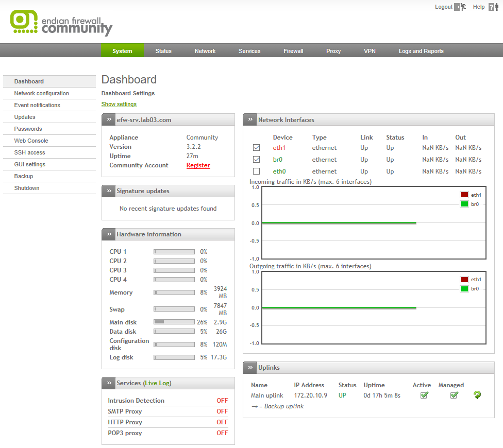The width and height of the screenshot is (503, 448).
Task: Collapse the efw-srv.lab03.com panel
Action: 109,119
